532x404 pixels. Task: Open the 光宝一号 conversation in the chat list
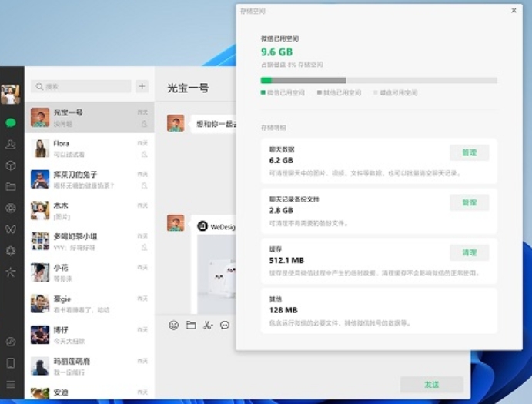pyautogui.click(x=90, y=118)
